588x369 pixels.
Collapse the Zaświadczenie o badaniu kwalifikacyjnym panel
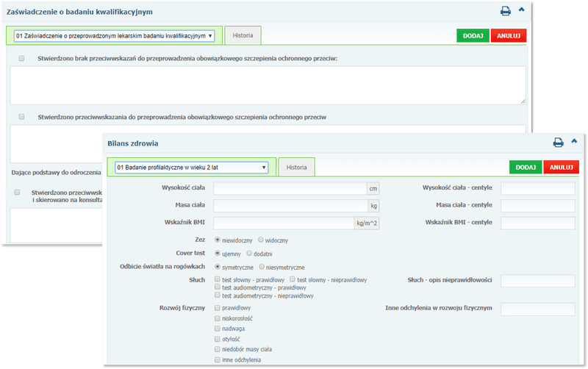coord(522,10)
